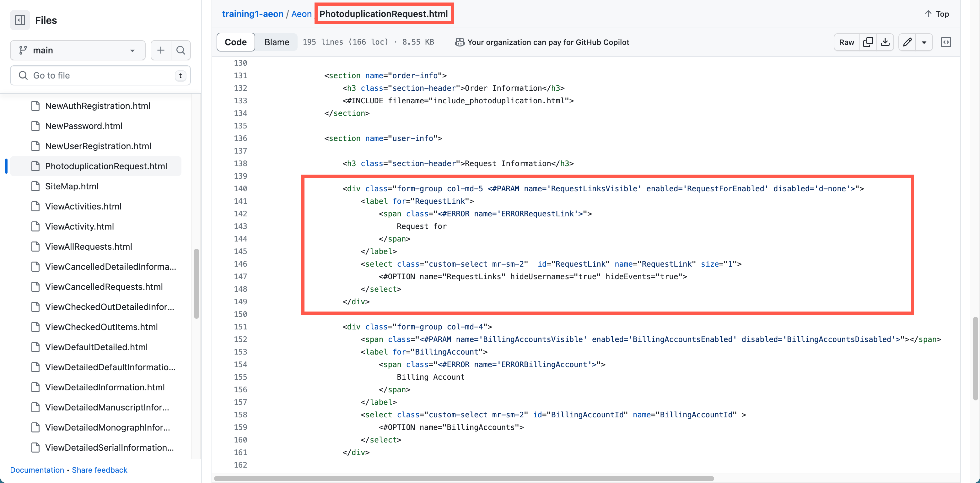
Task: Copy raw file contents using copy icon
Action: point(869,42)
